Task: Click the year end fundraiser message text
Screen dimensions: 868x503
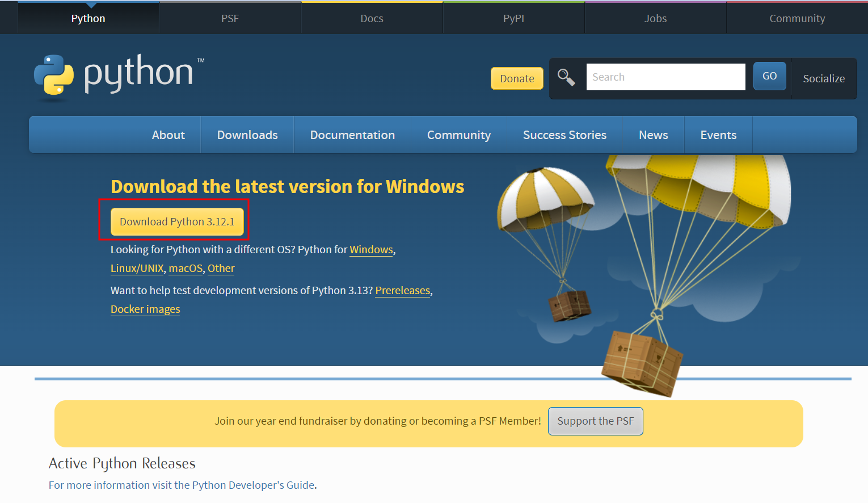Action: tap(378, 421)
